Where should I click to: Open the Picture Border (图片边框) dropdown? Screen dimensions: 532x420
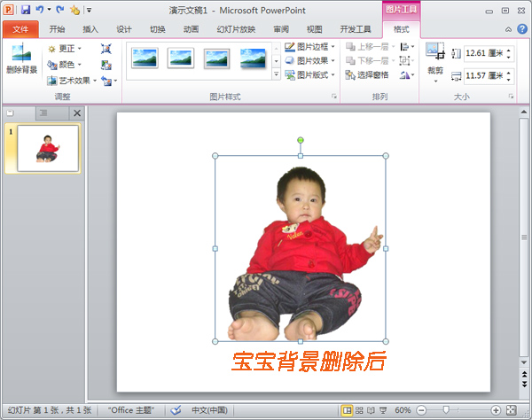[309, 46]
